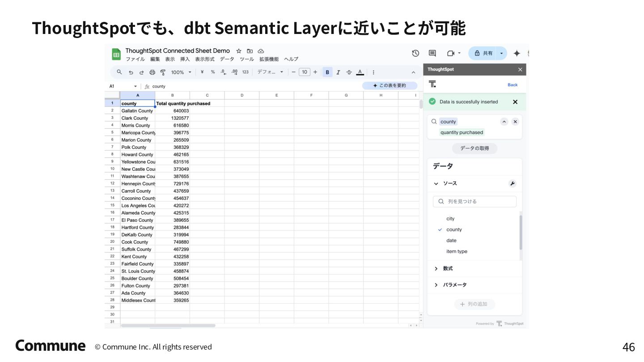
Task: Format cell as percent
Action: pos(212,72)
